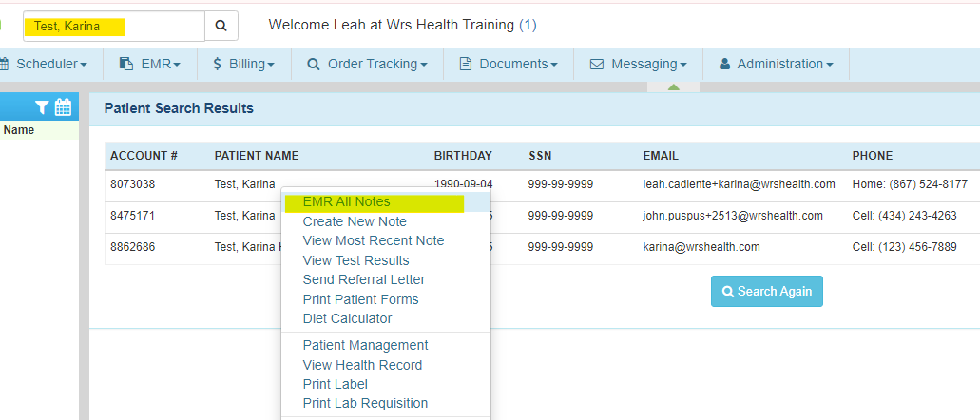The height and width of the screenshot is (420, 980).
Task: Select Send Referral Letter option
Action: pos(364,279)
